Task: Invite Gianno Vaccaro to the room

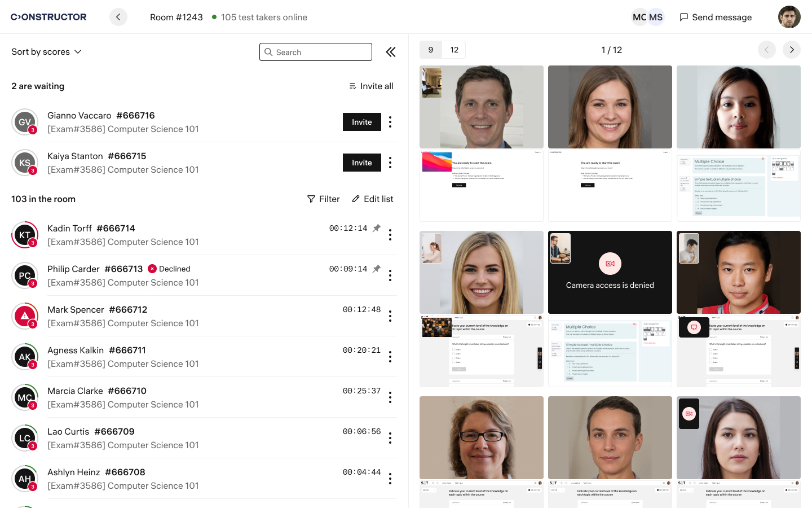Action: coord(361,122)
